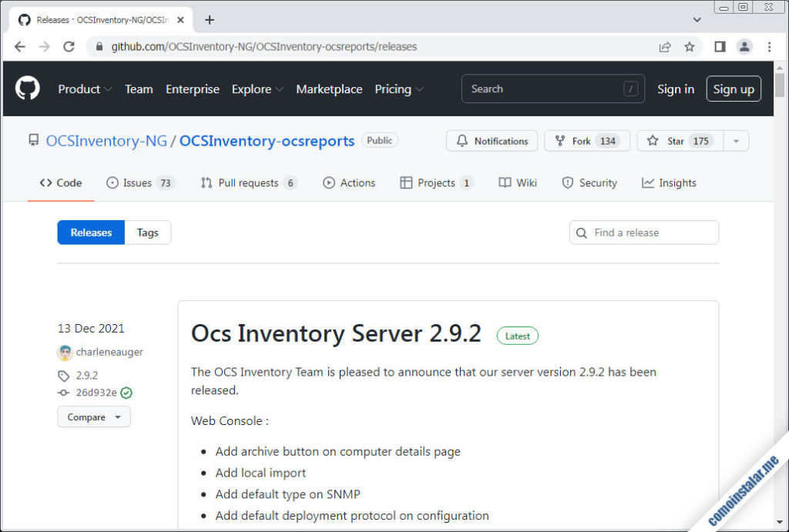Open the Pricing dropdown chevron
The width and height of the screenshot is (789, 532).
click(420, 89)
